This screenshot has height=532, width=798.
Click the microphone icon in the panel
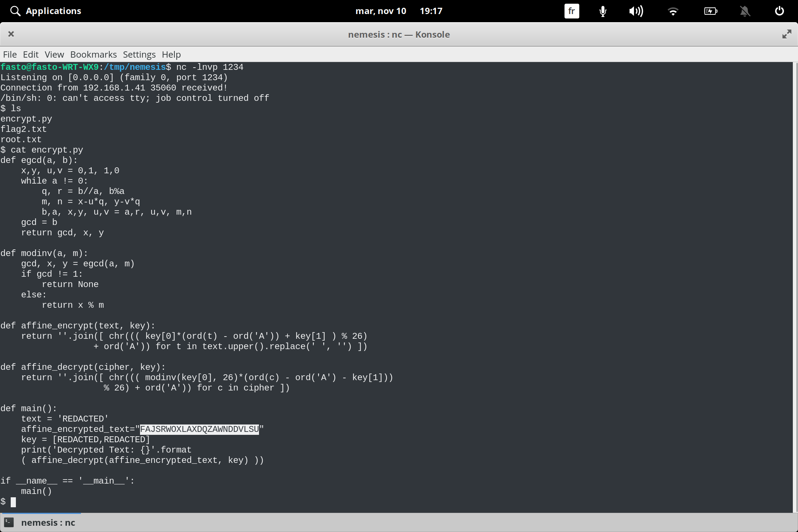602,11
